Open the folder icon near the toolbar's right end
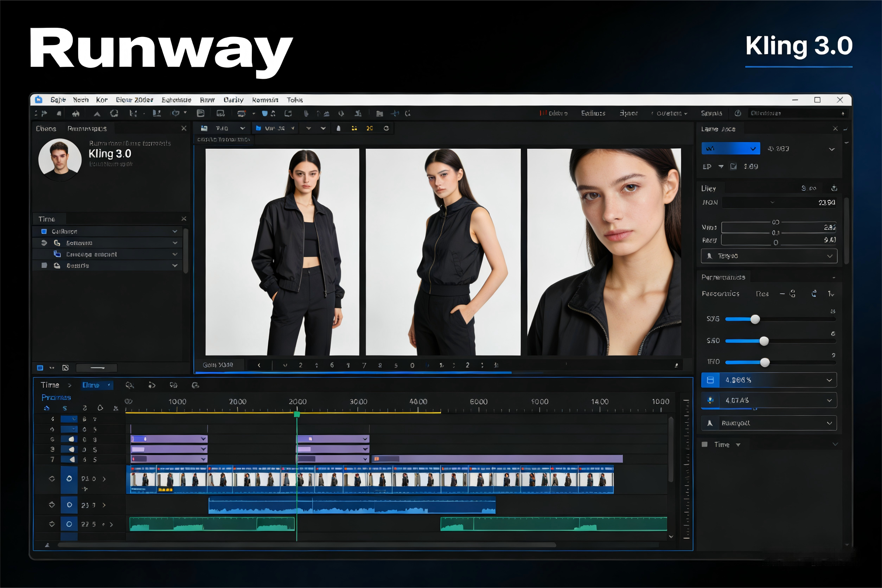882x588 pixels. [379, 113]
